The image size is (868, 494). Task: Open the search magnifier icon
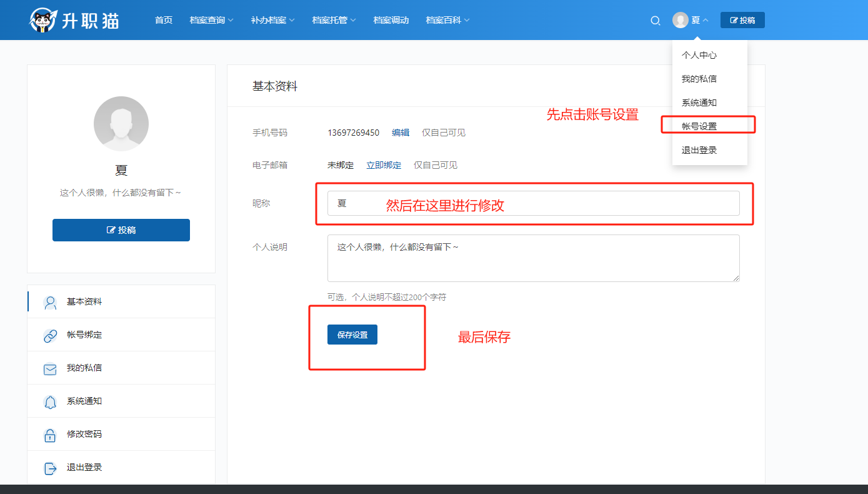click(x=655, y=21)
